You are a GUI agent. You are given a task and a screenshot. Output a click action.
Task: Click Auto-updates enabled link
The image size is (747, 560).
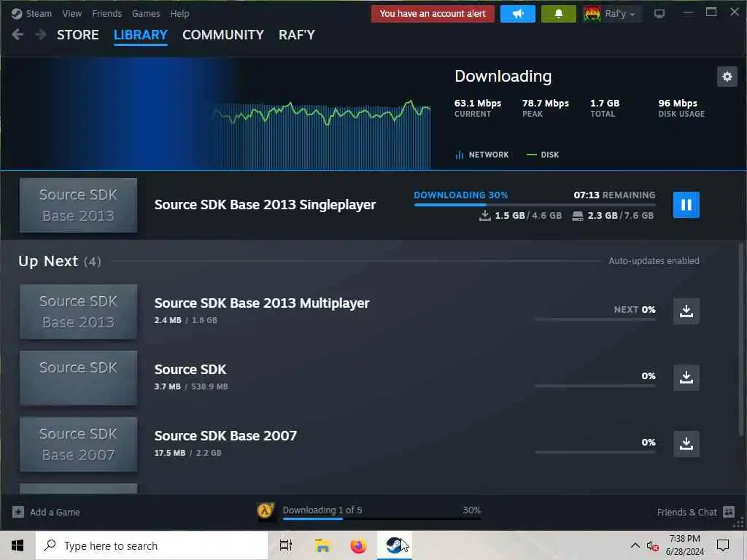654,261
